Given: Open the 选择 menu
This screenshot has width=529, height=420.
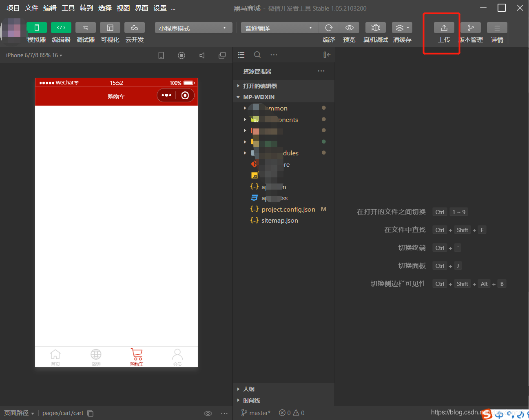Looking at the screenshot, I should (x=105, y=8).
